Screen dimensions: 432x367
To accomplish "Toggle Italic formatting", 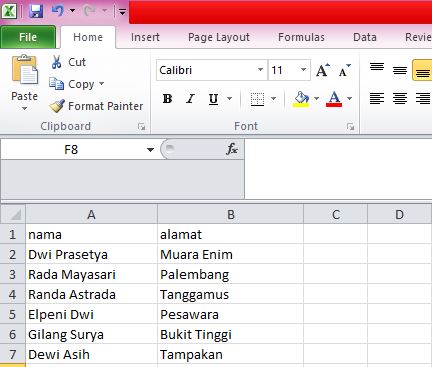I will tap(190, 99).
